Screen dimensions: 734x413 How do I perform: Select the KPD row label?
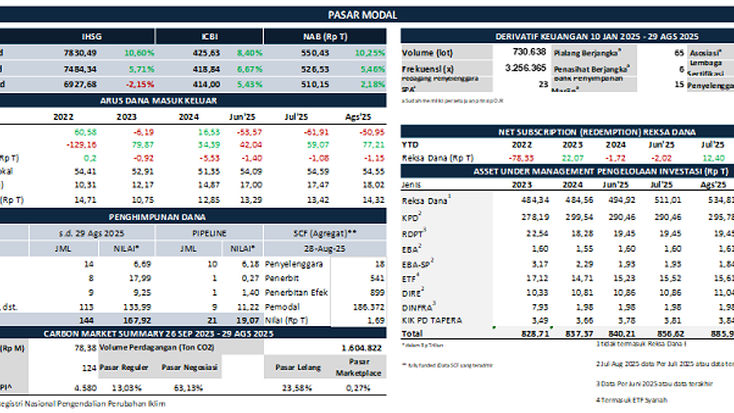pos(411,217)
